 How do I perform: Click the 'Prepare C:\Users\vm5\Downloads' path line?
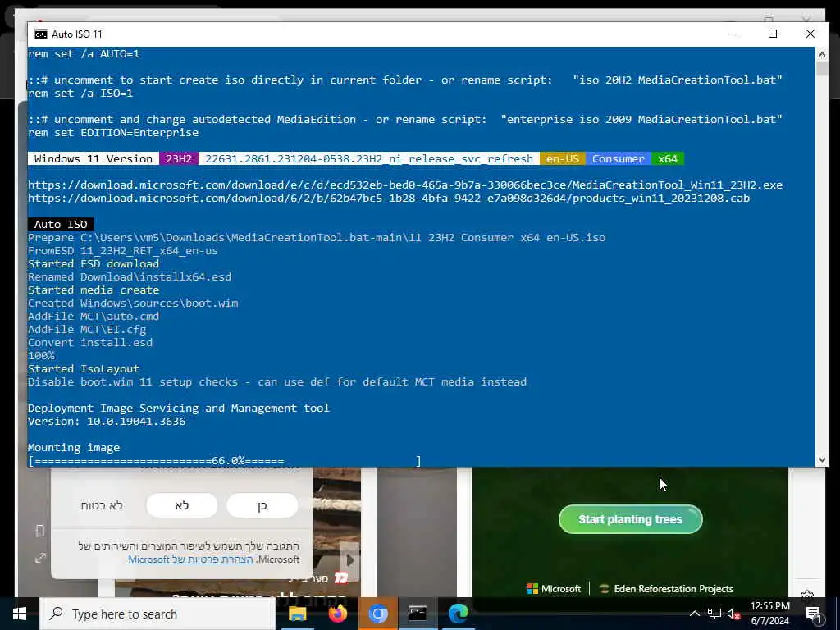coord(317,238)
